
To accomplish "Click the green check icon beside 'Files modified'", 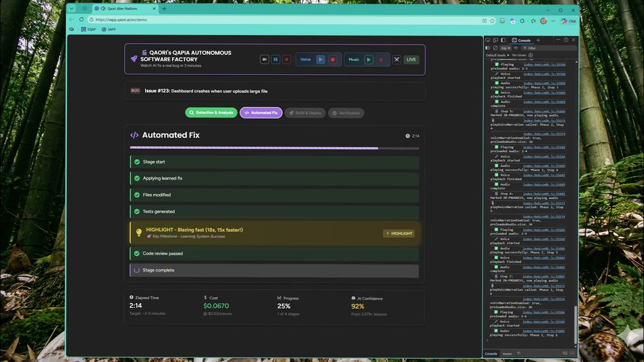I will coord(137,195).
